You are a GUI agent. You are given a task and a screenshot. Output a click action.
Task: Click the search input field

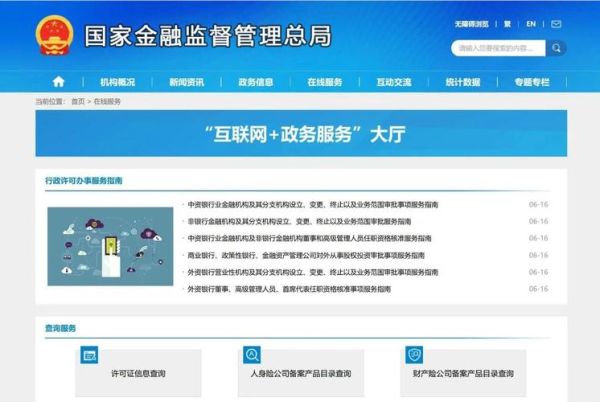click(x=498, y=48)
